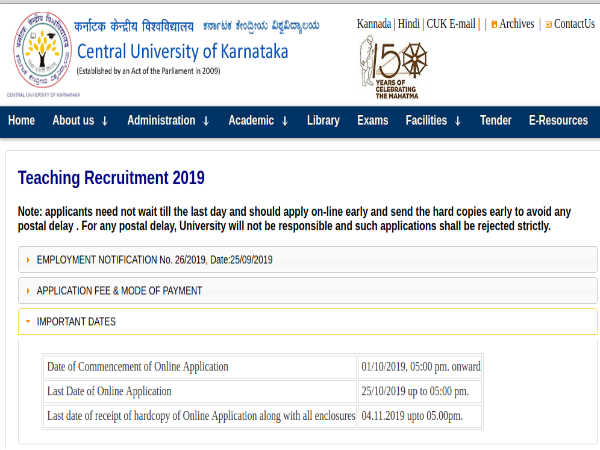This screenshot has height=450, width=600.
Task: Open the Academic dropdown menu
Action: pyautogui.click(x=258, y=121)
